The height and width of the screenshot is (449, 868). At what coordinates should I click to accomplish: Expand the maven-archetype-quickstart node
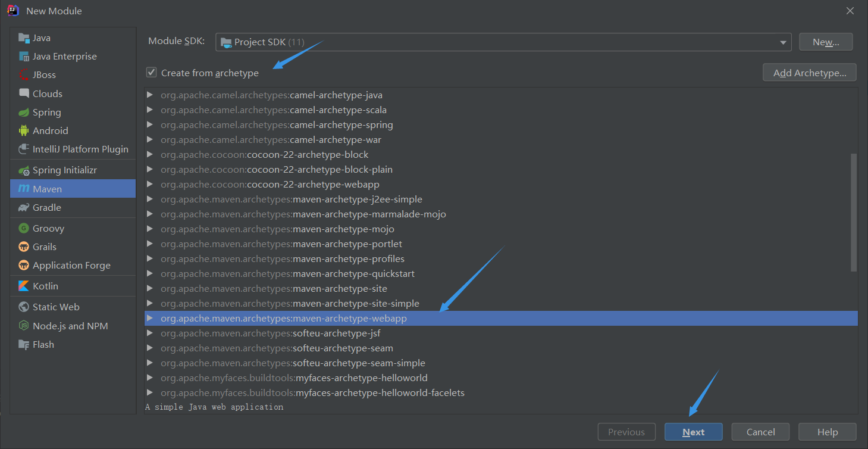pos(150,273)
